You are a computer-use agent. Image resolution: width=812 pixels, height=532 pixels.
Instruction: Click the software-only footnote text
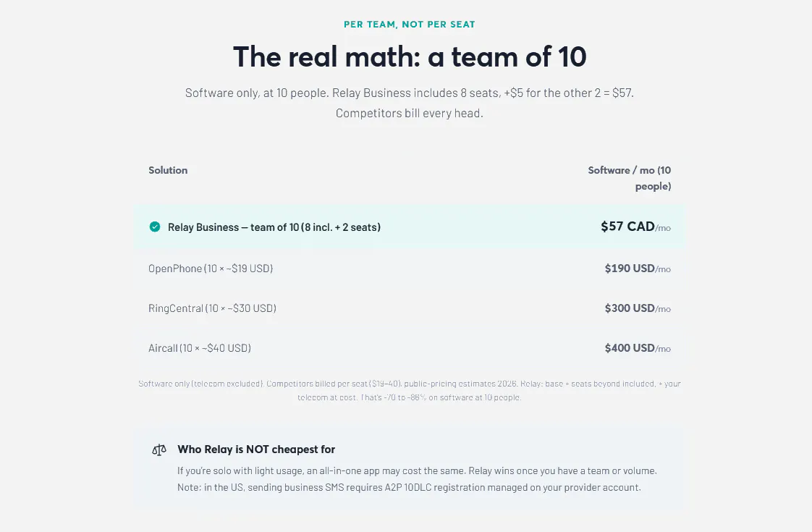click(x=409, y=391)
